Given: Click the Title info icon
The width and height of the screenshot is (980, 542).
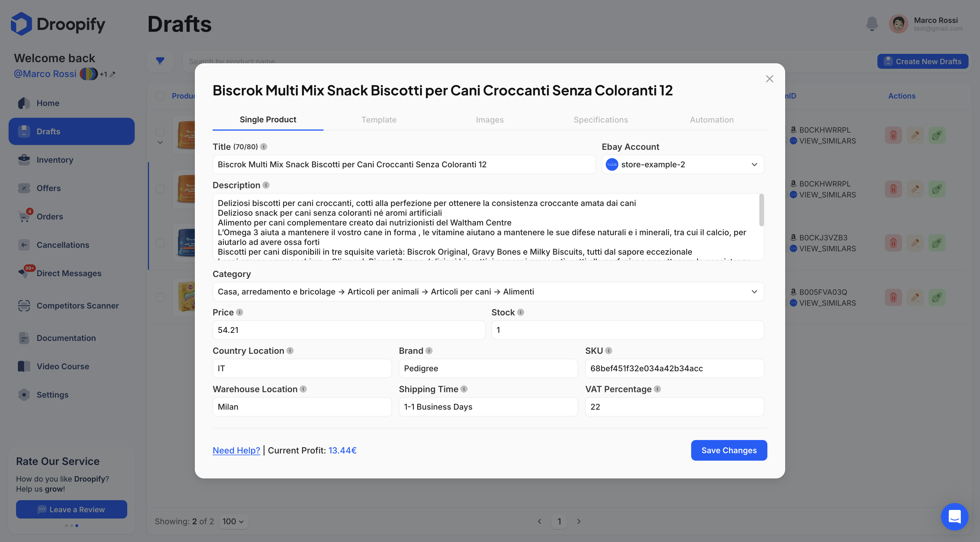Looking at the screenshot, I should 264,146.
